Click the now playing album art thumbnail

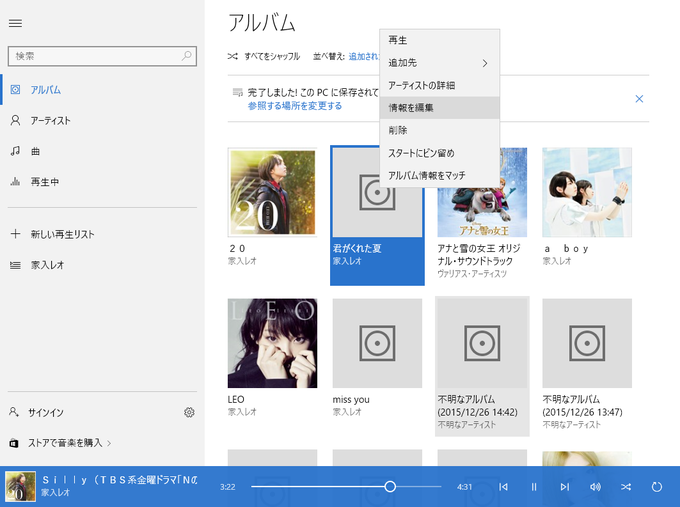click(x=20, y=487)
